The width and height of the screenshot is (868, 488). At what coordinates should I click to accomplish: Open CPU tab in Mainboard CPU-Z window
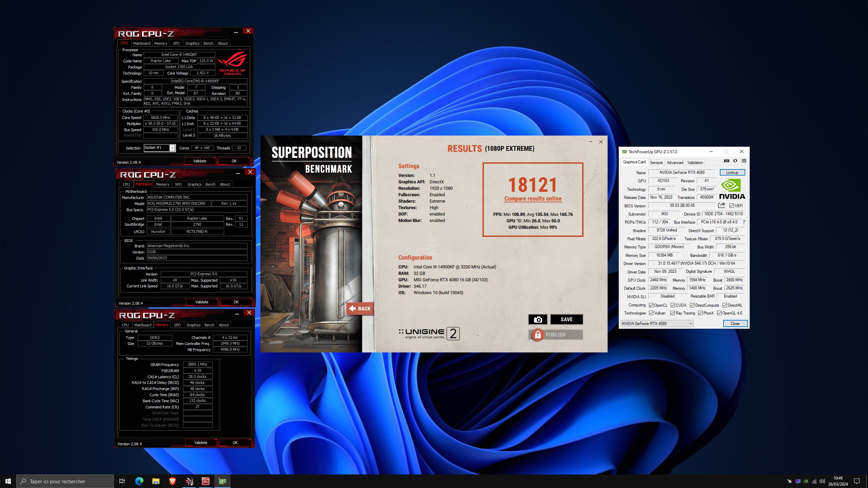click(126, 184)
